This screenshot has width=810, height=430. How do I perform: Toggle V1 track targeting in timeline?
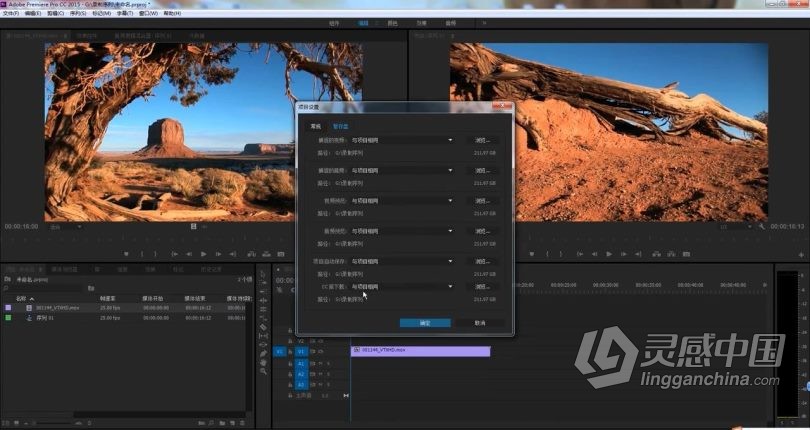click(x=302, y=351)
